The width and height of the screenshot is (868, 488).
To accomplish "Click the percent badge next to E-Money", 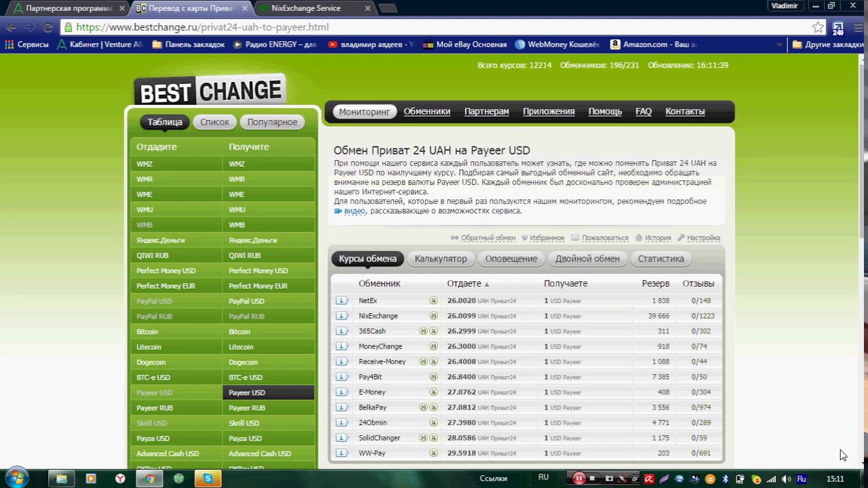I will (x=433, y=392).
